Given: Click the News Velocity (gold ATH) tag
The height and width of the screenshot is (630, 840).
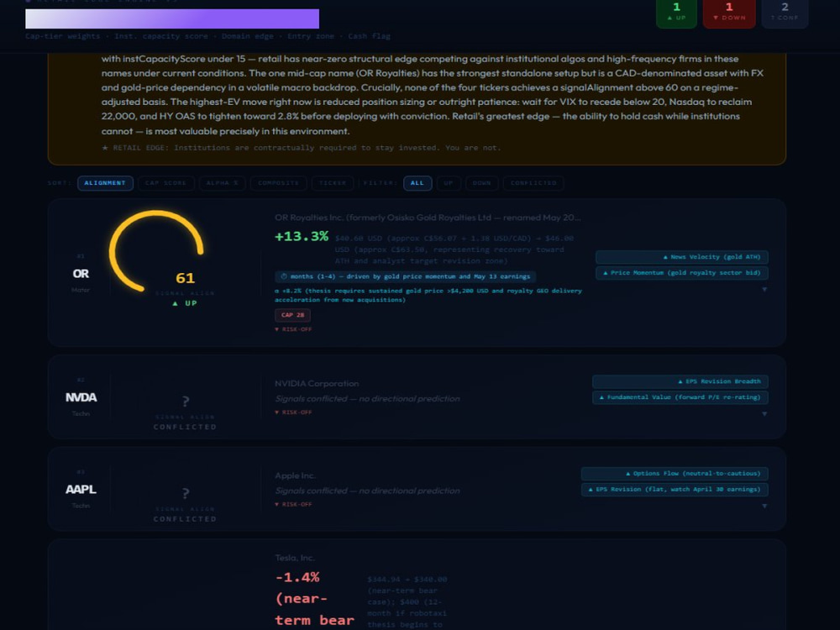Looking at the screenshot, I should coord(682,257).
